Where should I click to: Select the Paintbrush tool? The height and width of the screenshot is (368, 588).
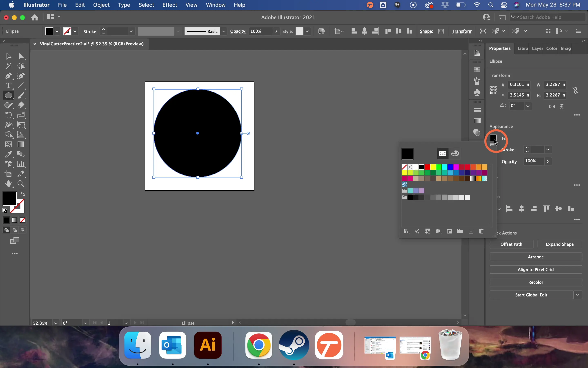click(21, 95)
